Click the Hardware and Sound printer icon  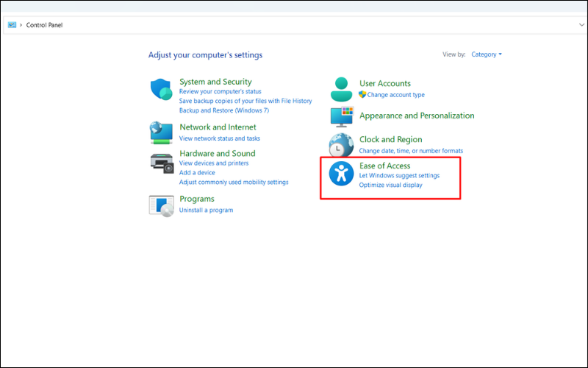(x=161, y=160)
